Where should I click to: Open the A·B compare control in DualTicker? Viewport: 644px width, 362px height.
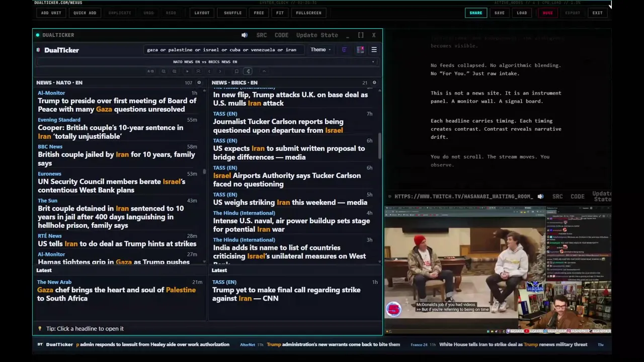150,71
